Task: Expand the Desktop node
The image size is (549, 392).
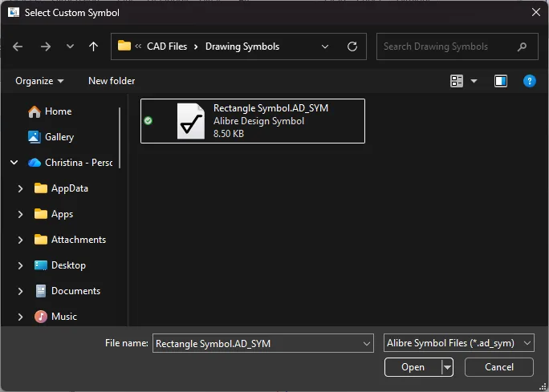Action: 20,265
